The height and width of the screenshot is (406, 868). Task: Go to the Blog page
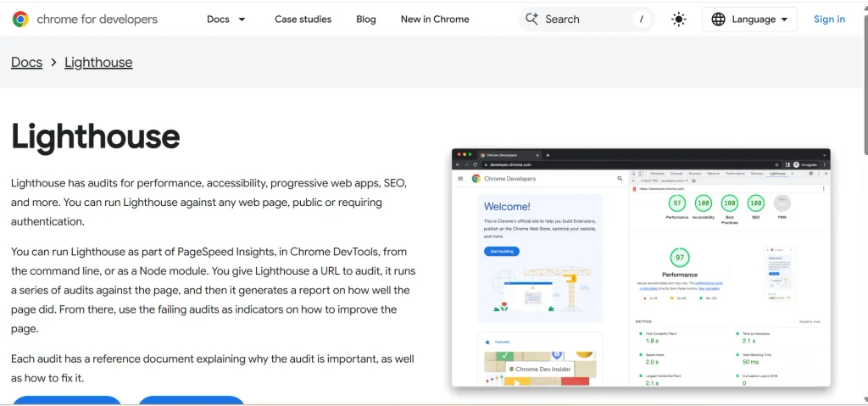pos(366,19)
